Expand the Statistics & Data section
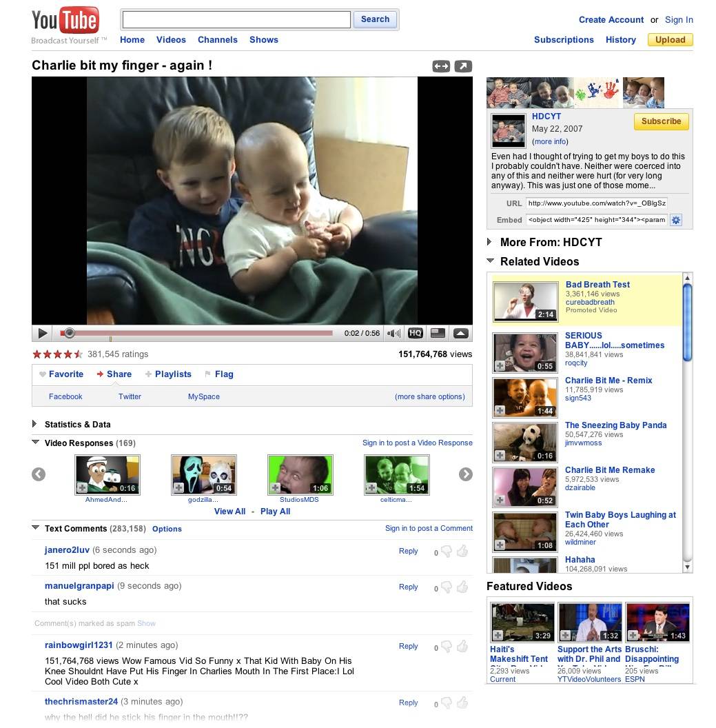Viewport: 716px width, 728px height. point(72,425)
